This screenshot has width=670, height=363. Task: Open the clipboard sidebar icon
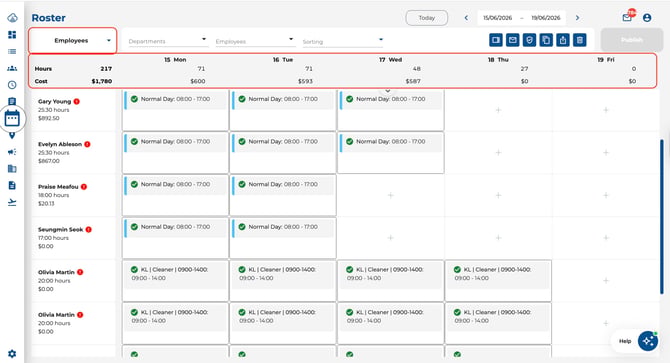pyautogui.click(x=12, y=101)
